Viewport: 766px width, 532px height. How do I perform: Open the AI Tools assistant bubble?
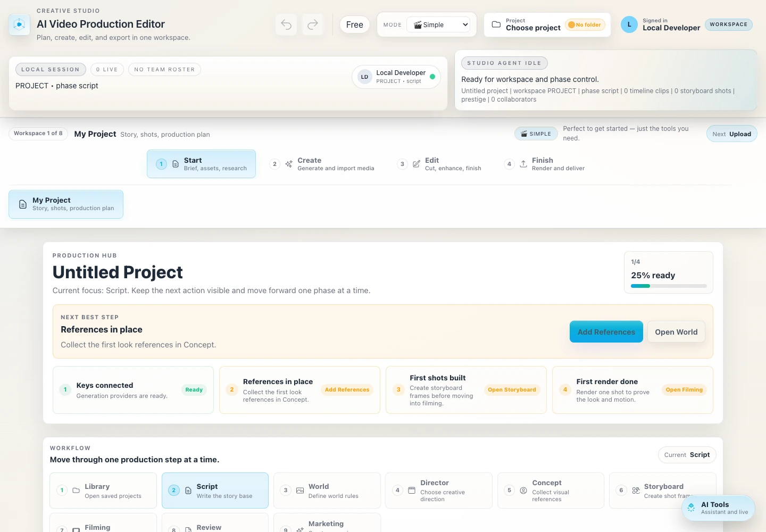pyautogui.click(x=718, y=508)
